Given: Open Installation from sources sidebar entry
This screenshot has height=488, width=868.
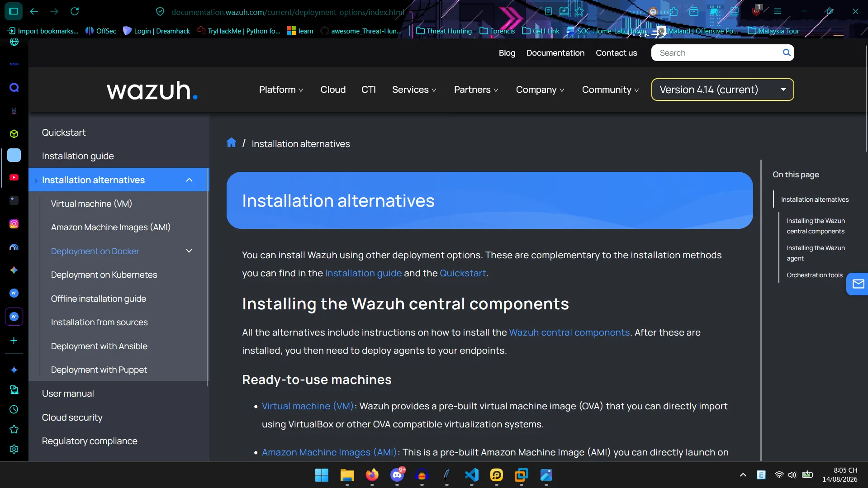Looking at the screenshot, I should 100,322.
